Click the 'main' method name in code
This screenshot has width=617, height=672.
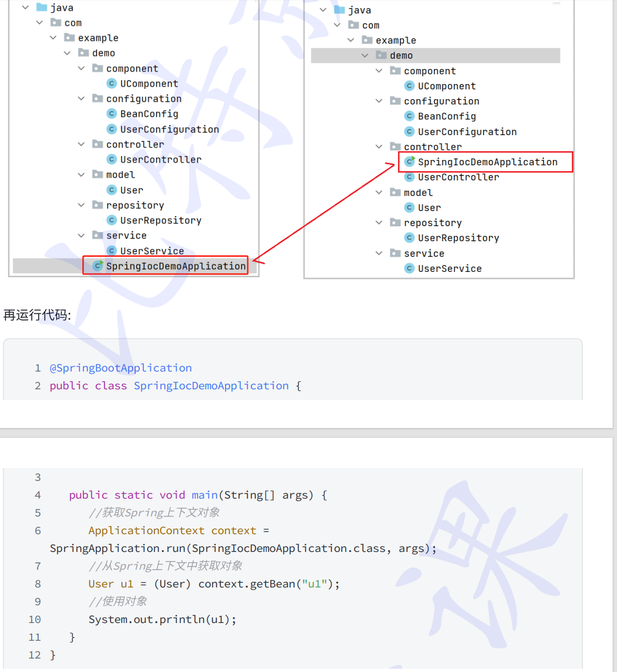click(205, 495)
